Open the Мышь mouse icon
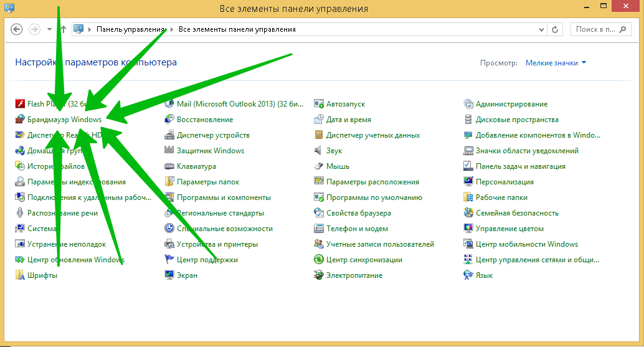Image resolution: width=644 pixels, height=347 pixels. click(x=319, y=166)
